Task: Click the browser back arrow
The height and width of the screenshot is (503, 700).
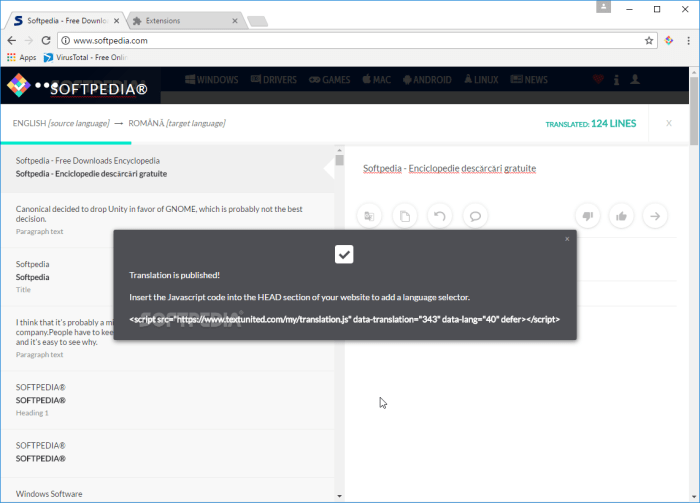Action: [x=12, y=41]
